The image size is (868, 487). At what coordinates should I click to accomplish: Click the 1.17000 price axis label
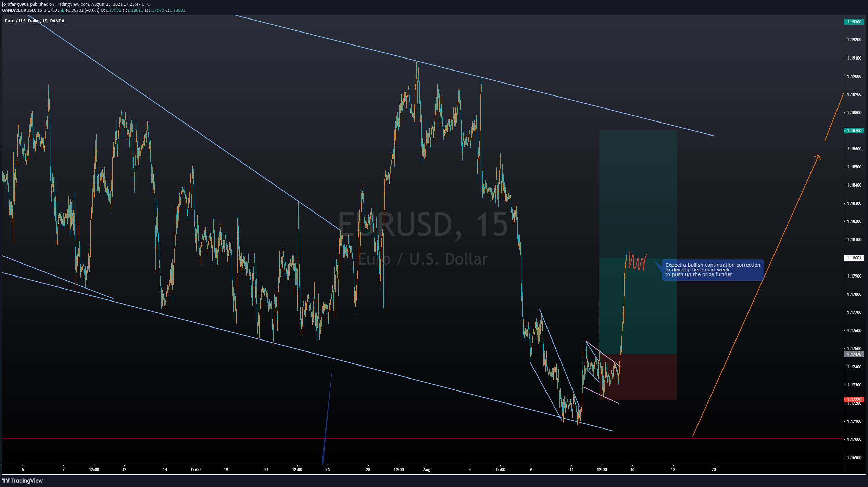point(854,439)
